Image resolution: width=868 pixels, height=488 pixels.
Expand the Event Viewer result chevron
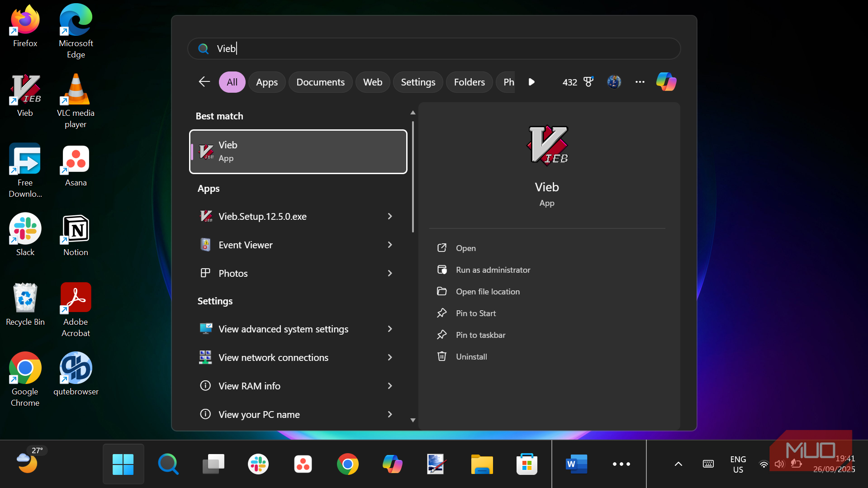click(389, 245)
